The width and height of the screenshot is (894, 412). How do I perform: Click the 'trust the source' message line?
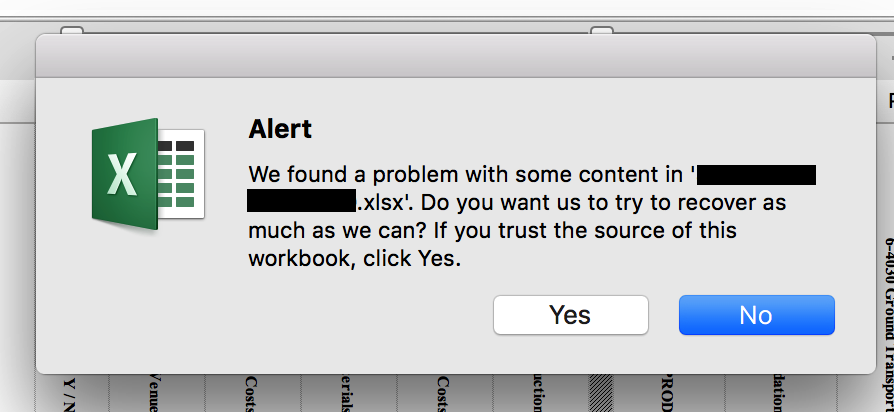[x=493, y=230]
